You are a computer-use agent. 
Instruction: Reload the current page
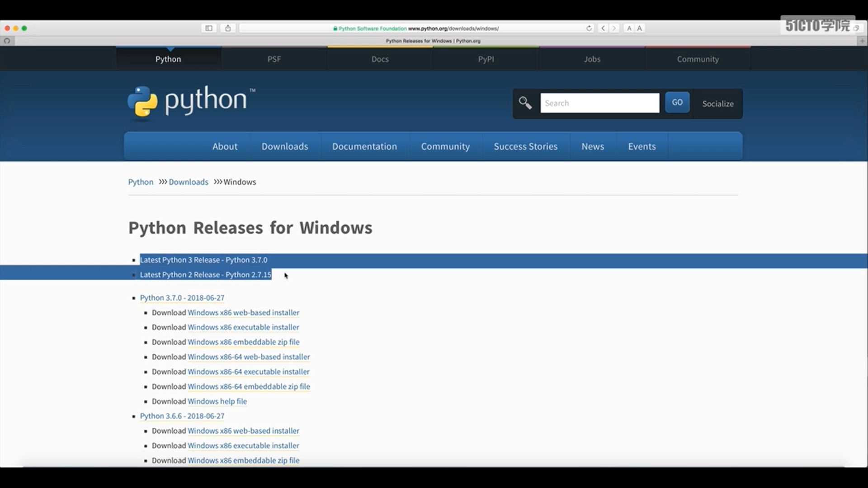(588, 28)
